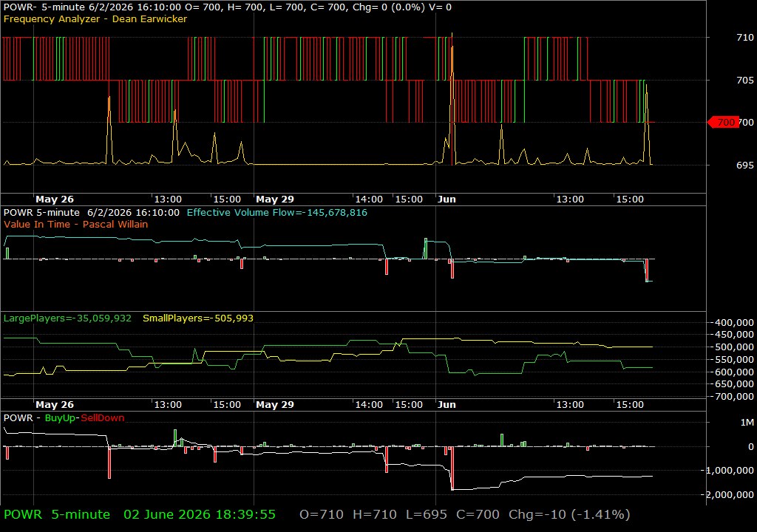Click '14:00' on the LargePlayers pane time axis
Viewport: 757px width, 532px height.
tap(369, 405)
